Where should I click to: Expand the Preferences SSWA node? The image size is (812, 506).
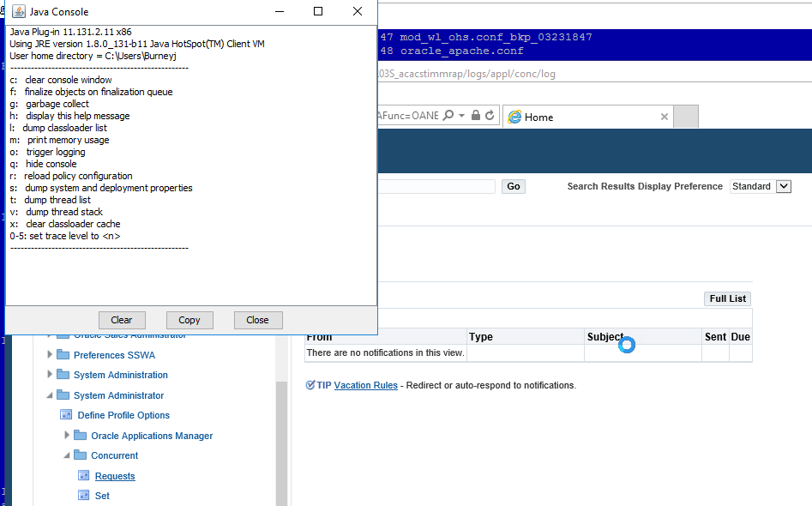coord(50,355)
